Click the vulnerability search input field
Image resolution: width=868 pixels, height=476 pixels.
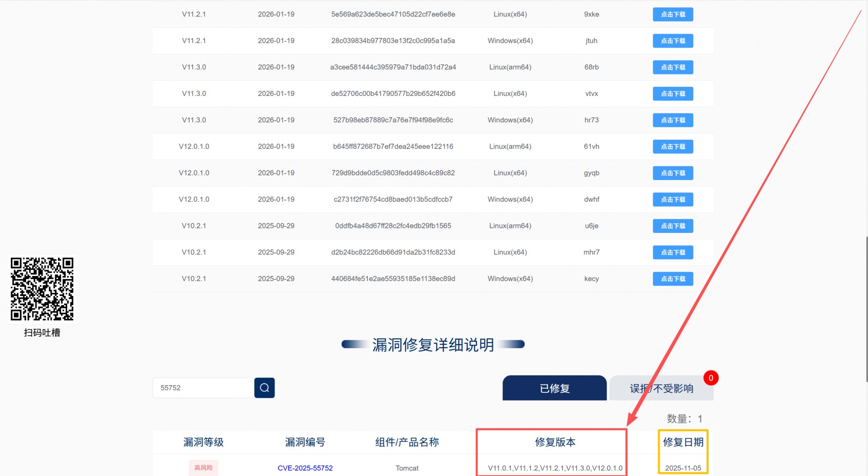(x=203, y=388)
